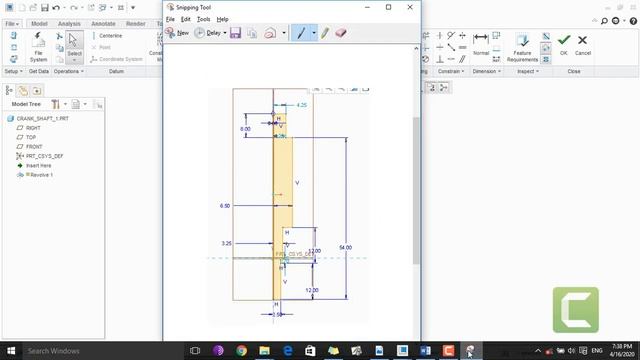This screenshot has height=360, width=640.
Task: Open the Snipping Tool Tools menu
Action: point(203,19)
